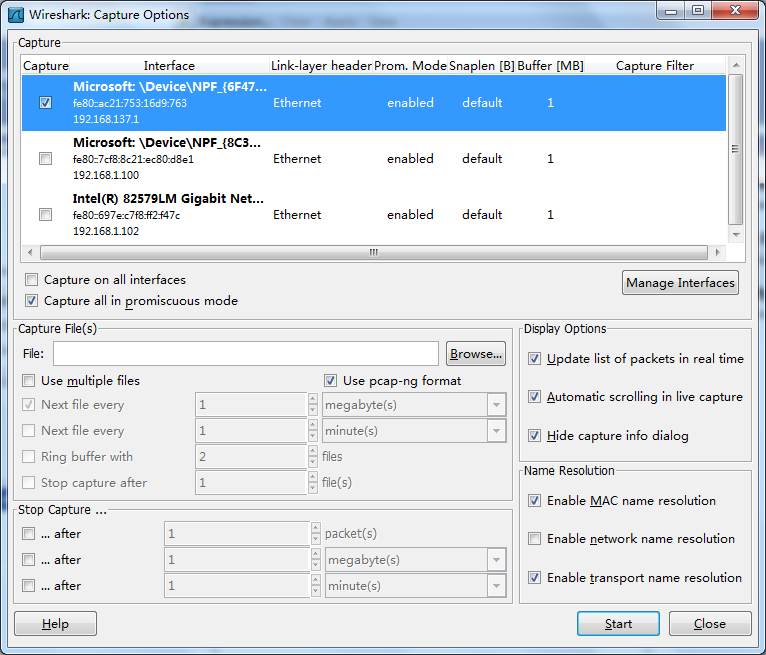The width and height of the screenshot is (766, 655).
Task: Check stop capture after minute(s) option
Action: point(29,586)
